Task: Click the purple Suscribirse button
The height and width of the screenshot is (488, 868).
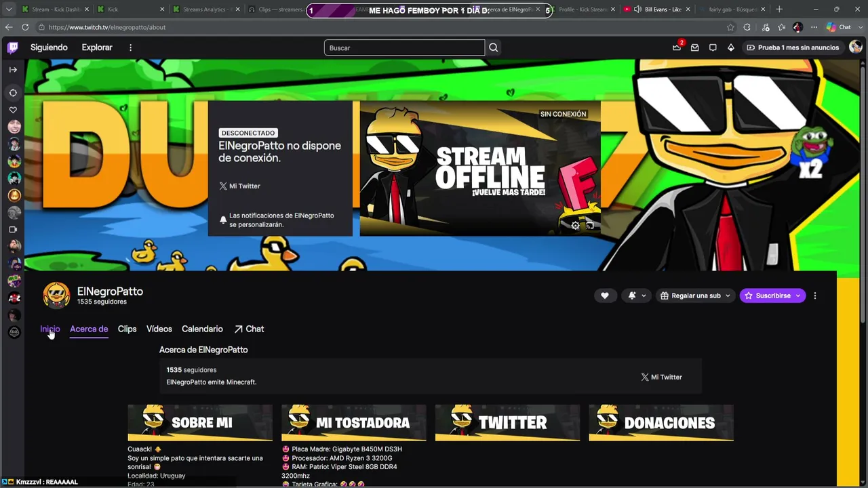Action: coord(772,296)
